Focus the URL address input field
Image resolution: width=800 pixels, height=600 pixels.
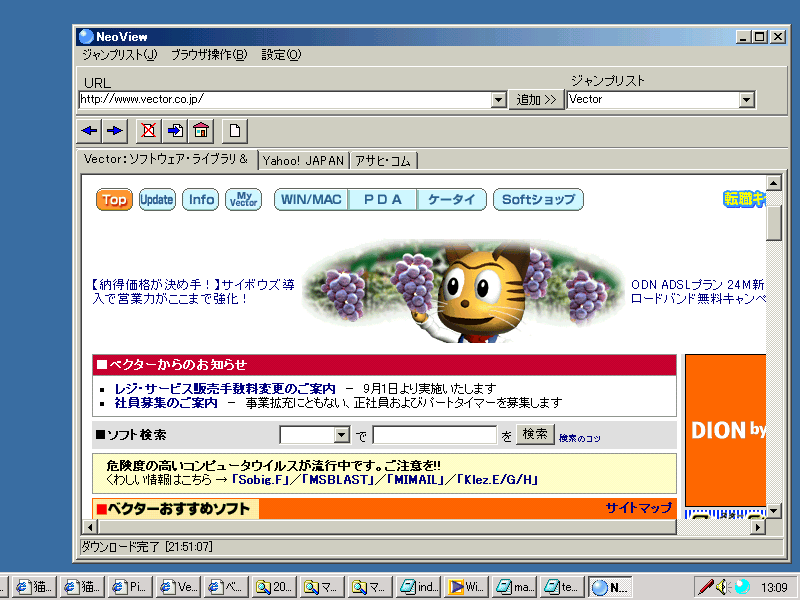[285, 99]
